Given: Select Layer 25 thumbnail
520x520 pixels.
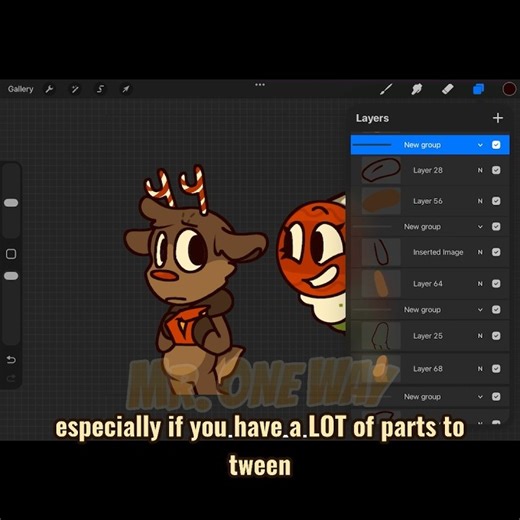Looking at the screenshot, I should pos(381,336).
